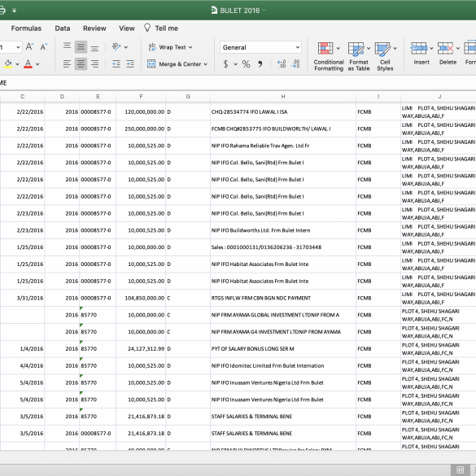The height and width of the screenshot is (476, 476).
Task: Select cell with 120,000,000.00
Action: click(x=141, y=112)
